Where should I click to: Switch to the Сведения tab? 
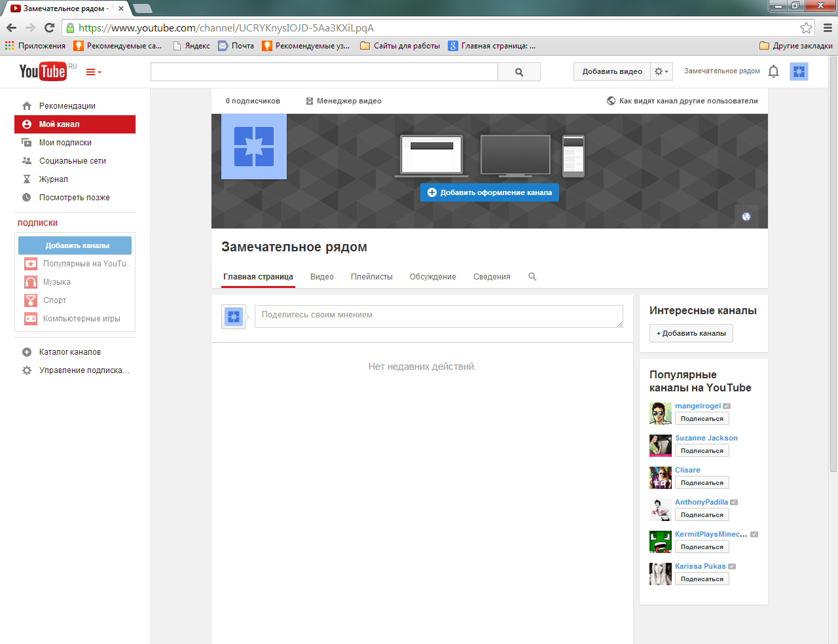coord(492,277)
